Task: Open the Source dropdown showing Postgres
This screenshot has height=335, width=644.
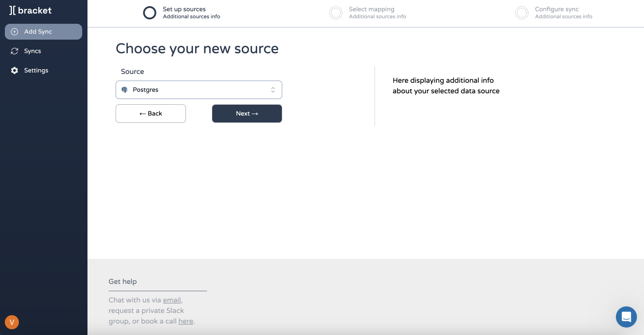Action: tap(199, 90)
